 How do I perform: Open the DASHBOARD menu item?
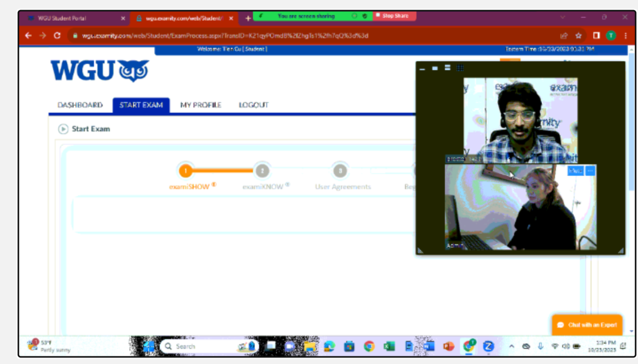click(x=80, y=105)
